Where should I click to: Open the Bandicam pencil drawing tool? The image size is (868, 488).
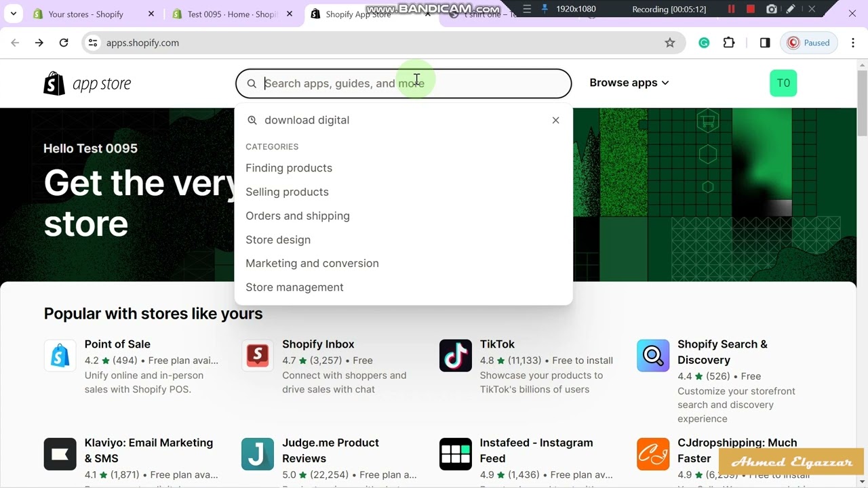[x=791, y=9]
